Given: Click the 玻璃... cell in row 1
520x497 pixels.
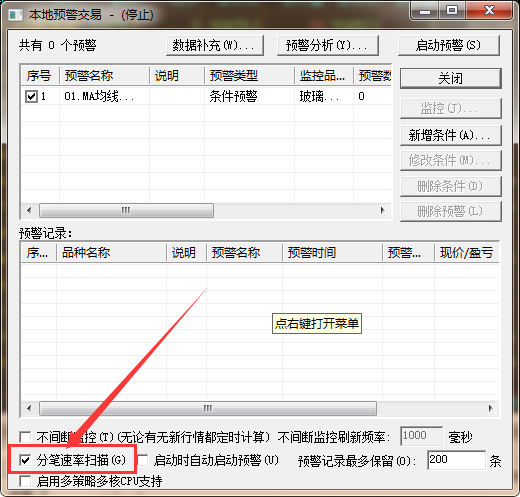Looking at the screenshot, I should coord(319,97).
